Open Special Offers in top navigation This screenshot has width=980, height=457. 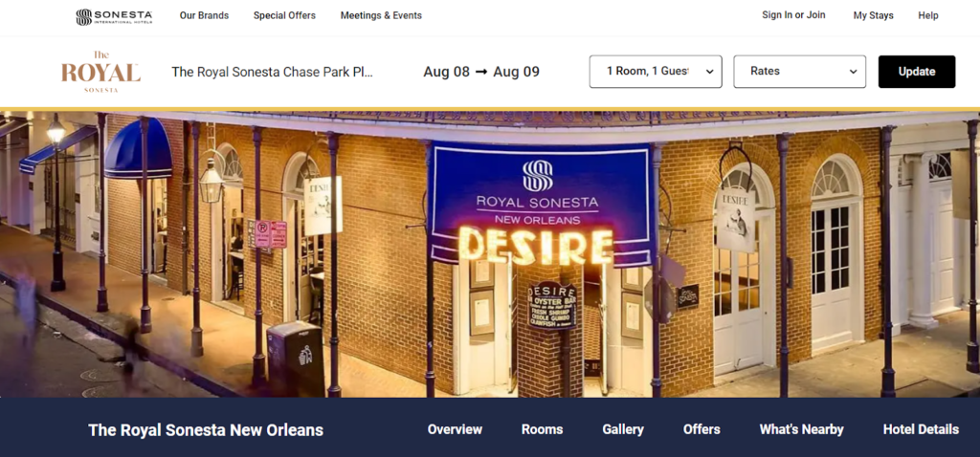click(284, 15)
